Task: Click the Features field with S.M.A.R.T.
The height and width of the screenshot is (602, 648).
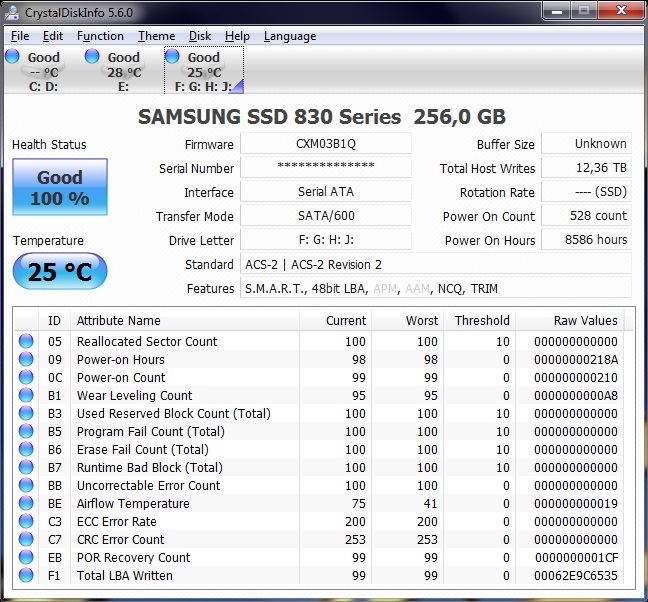Action: (436, 288)
